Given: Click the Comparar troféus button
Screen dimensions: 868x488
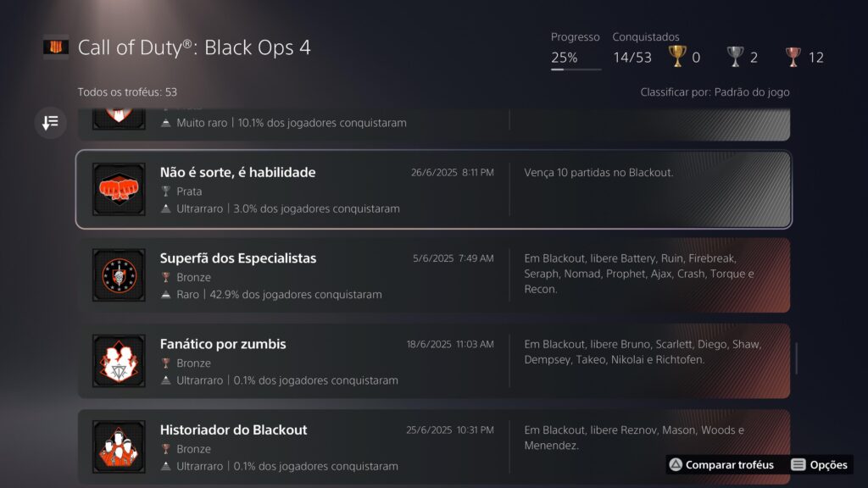Looking at the screenshot, I should 723,464.
